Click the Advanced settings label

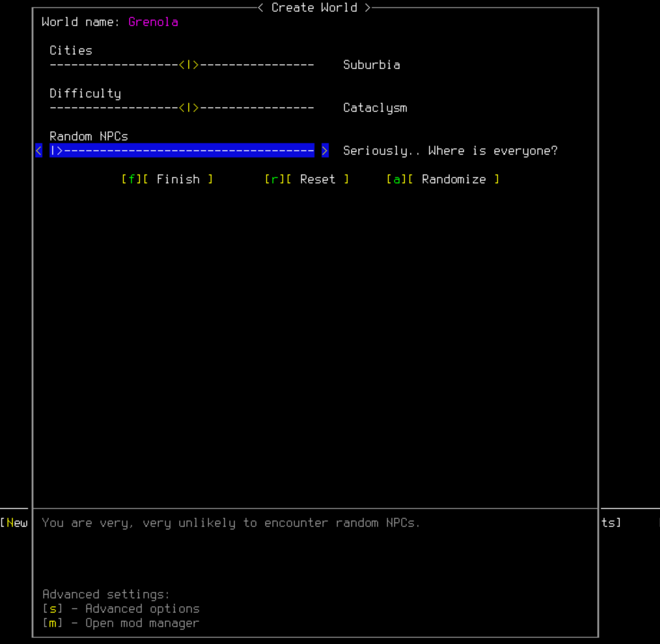tap(106, 595)
